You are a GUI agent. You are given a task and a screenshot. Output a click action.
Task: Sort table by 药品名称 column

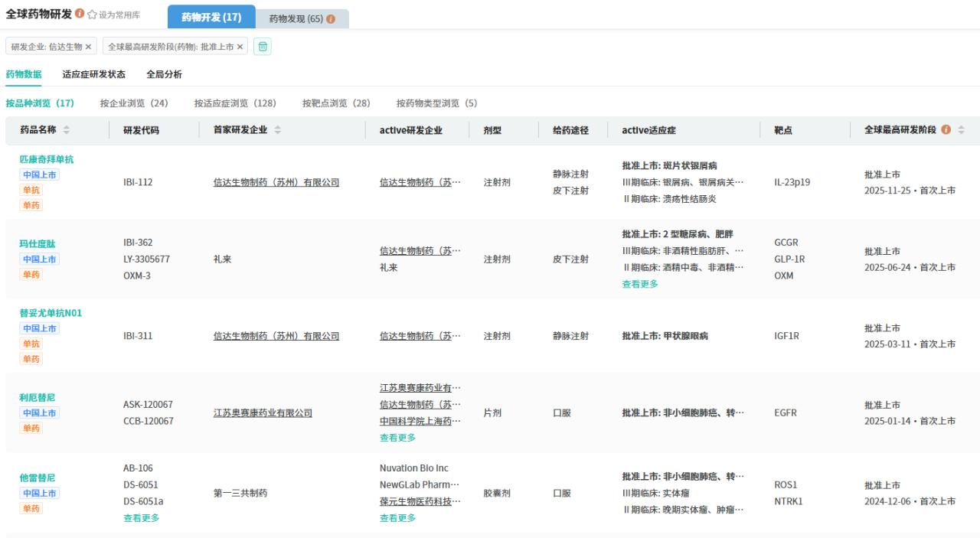(x=67, y=130)
